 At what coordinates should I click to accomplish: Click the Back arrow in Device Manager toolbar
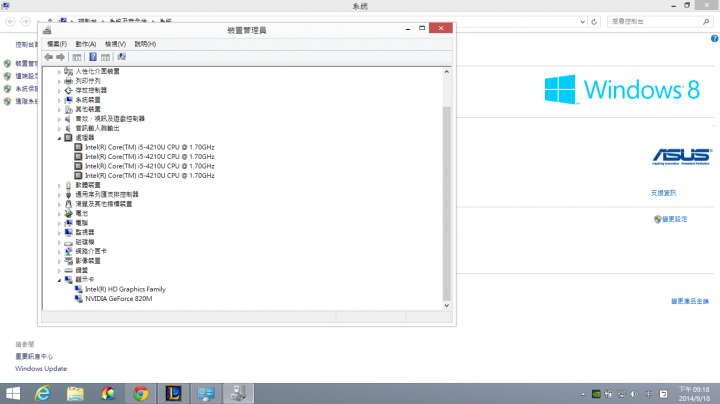tap(49, 57)
